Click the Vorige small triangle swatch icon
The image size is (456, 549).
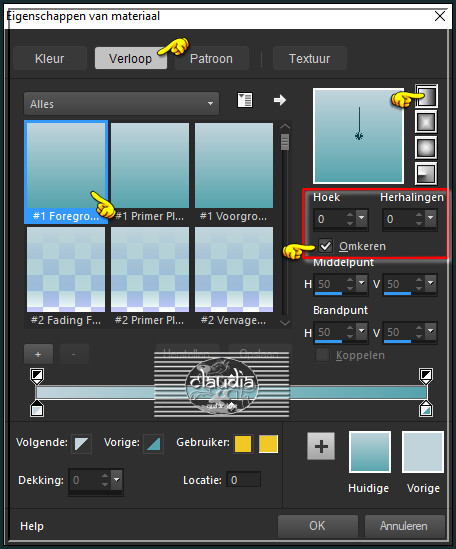click(153, 444)
